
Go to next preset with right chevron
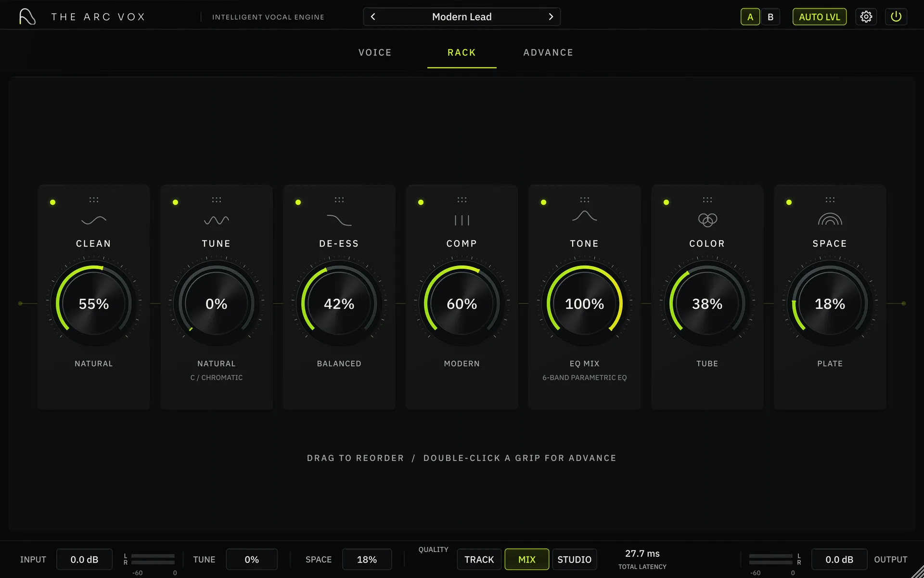pos(551,17)
